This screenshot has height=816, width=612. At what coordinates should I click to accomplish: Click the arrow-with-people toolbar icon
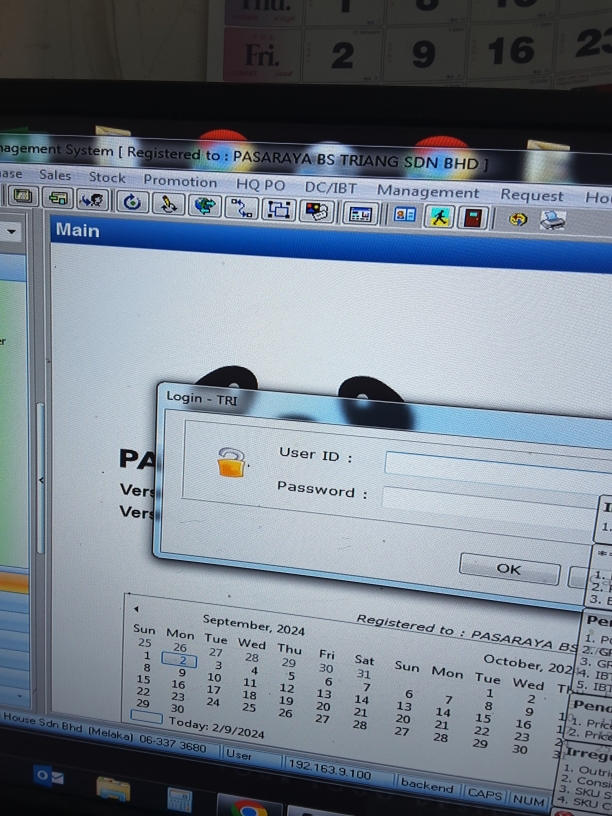click(x=93, y=200)
